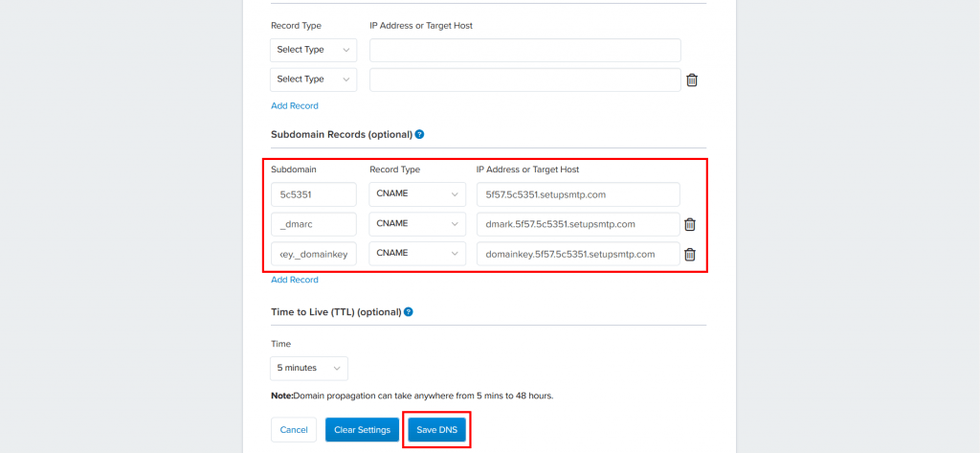Click Add Record under subdomain records

pos(295,280)
